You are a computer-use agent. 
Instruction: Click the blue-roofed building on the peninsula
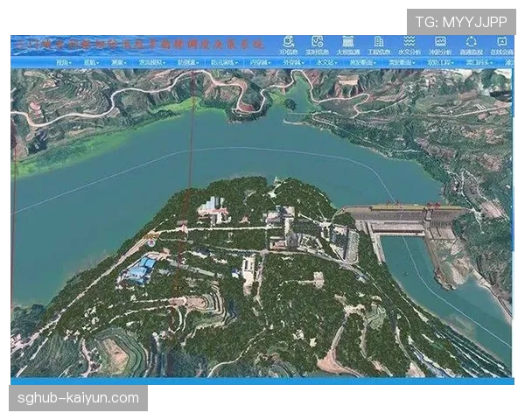[x=141, y=269]
